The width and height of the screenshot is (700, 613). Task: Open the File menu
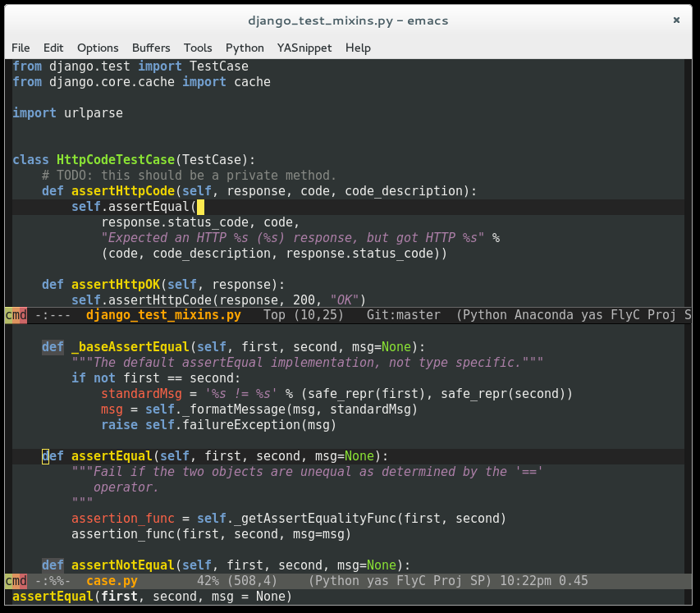pyautogui.click(x=21, y=48)
